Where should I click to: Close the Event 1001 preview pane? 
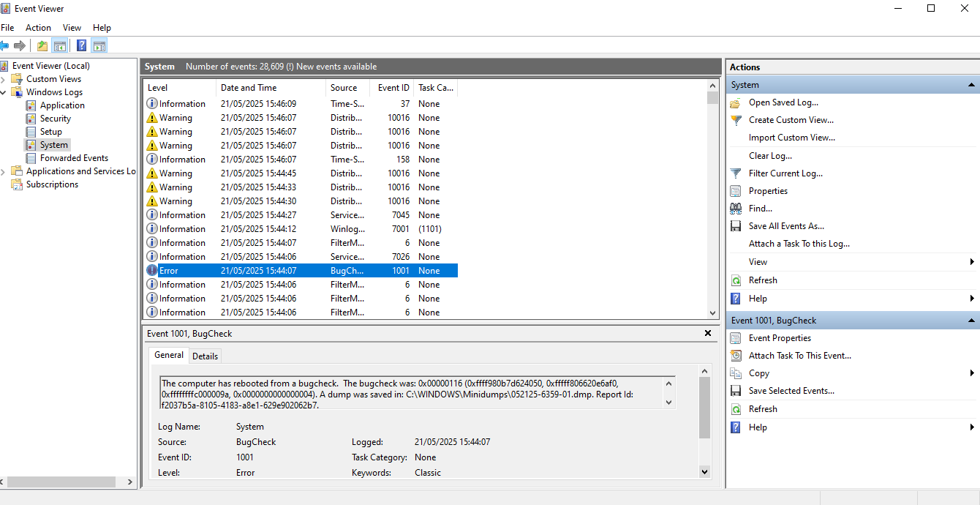click(707, 333)
